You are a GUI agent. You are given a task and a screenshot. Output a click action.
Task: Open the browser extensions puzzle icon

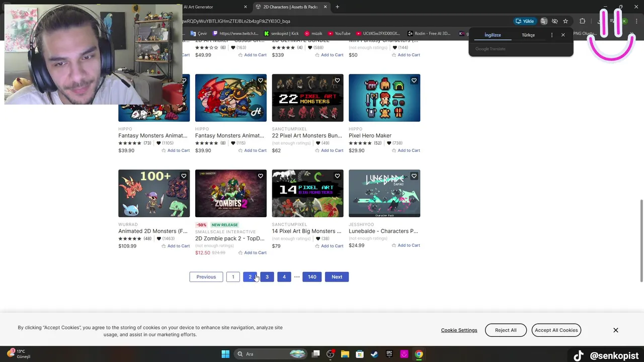(582, 21)
